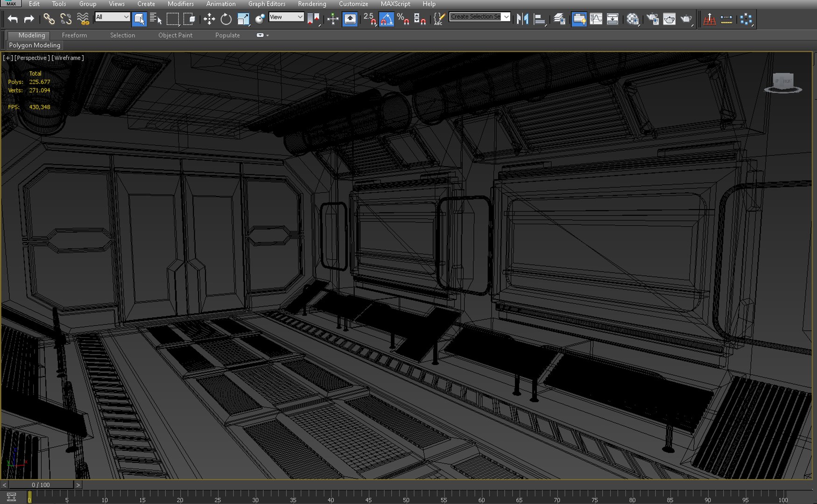Open the reference coordinate View dropdown
The height and width of the screenshot is (504, 817).
pyautogui.click(x=286, y=17)
